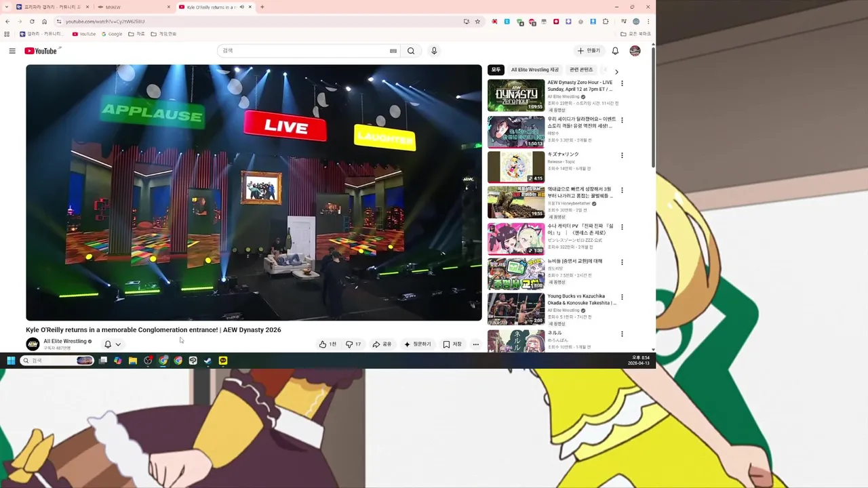Click the YouTube logo to go home
This screenshot has width=868, height=488.
(x=41, y=51)
